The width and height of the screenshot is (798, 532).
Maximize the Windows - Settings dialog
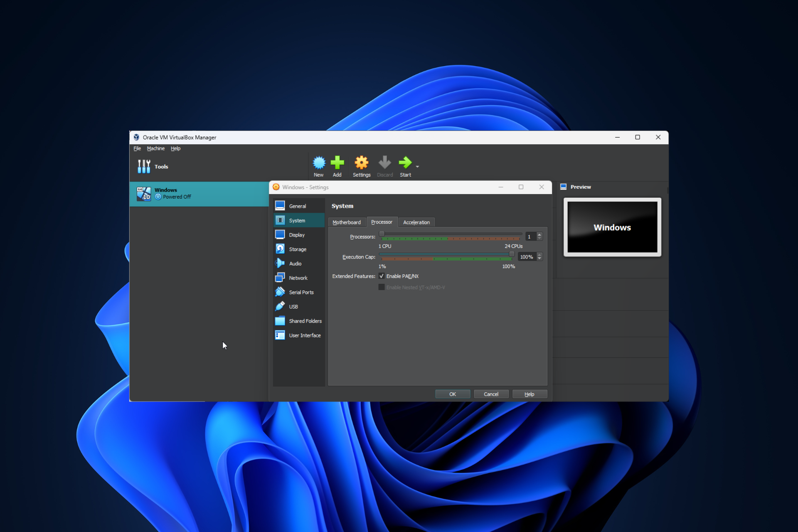521,187
